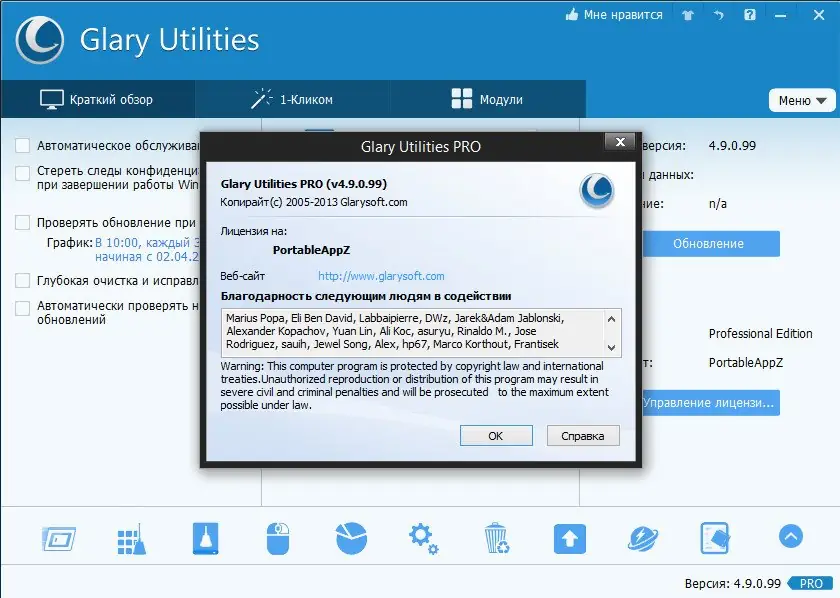Select the internet optimizer planet icon
The width and height of the screenshot is (840, 598).
pos(643,537)
